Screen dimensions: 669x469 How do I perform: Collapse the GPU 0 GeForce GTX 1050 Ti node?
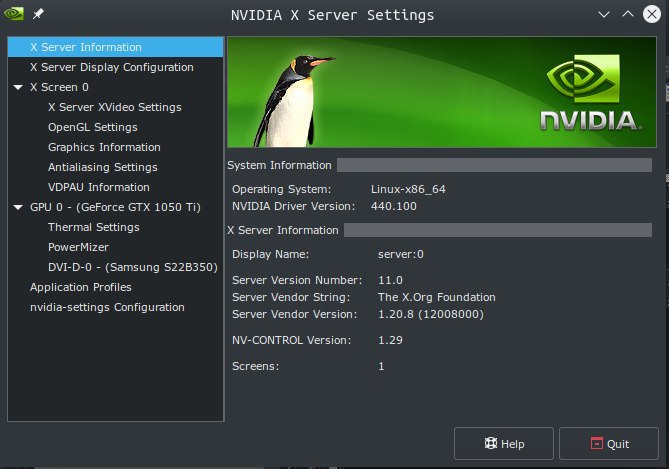click(x=18, y=207)
